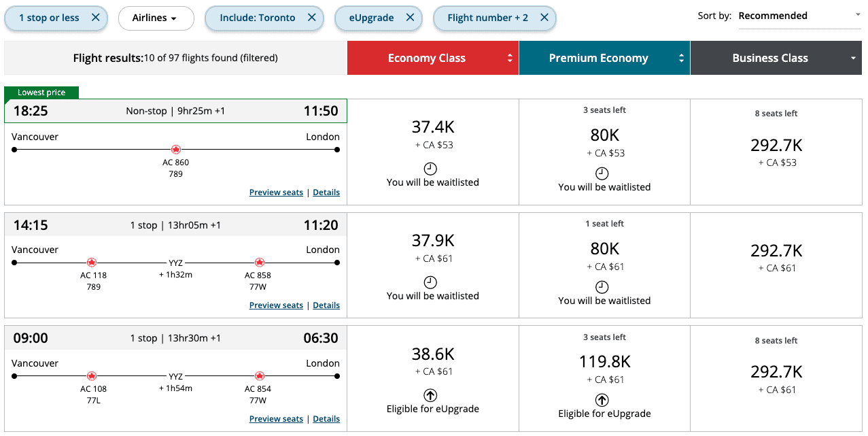
Task: Clear the eUpgrade filter chip
Action: pos(410,18)
